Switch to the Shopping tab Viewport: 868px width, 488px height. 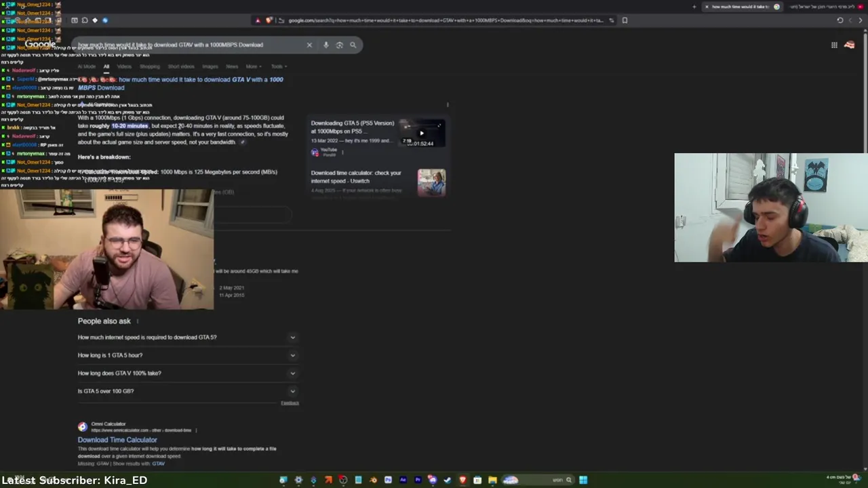coord(150,66)
